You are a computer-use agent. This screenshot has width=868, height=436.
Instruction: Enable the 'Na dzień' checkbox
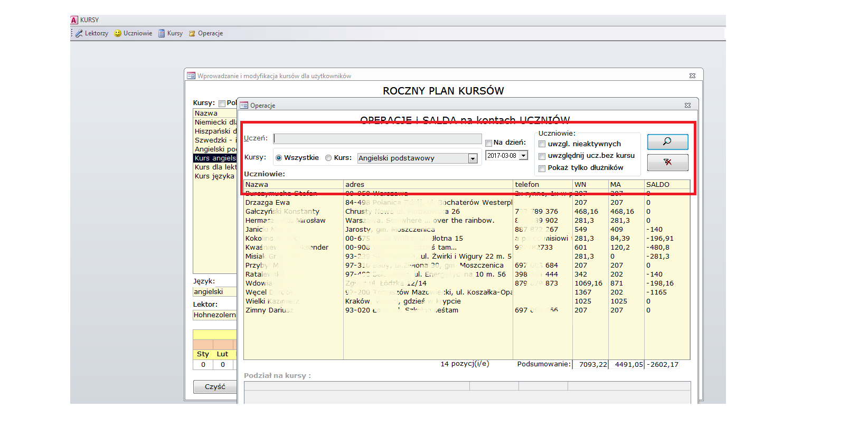pos(489,143)
